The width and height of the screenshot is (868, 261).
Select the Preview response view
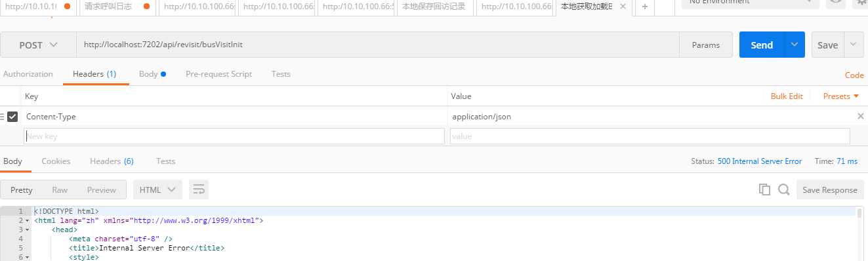tap(102, 190)
